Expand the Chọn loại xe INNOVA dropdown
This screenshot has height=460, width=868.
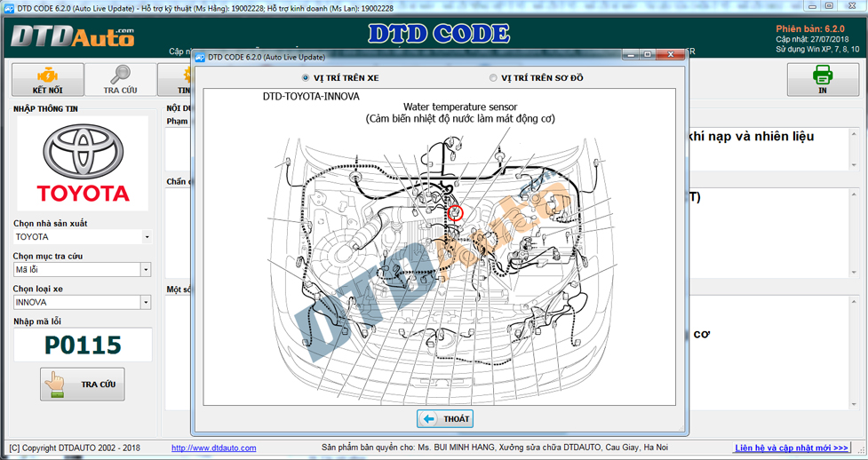tap(146, 302)
